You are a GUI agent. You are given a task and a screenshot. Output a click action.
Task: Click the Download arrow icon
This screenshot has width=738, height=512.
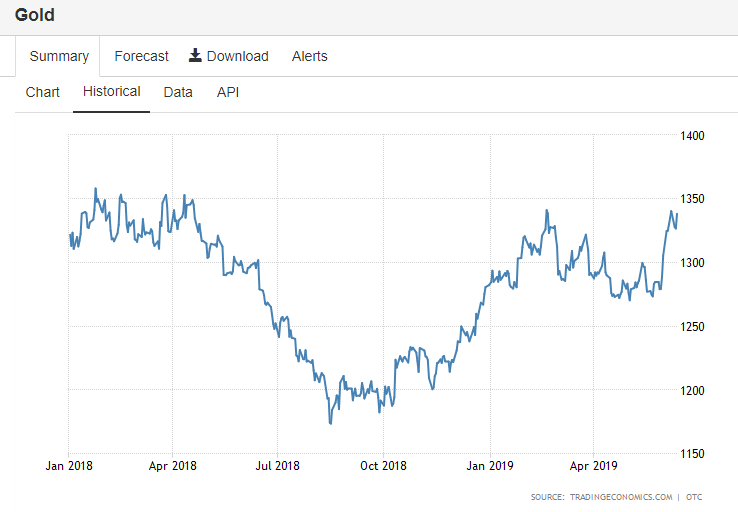tap(195, 56)
